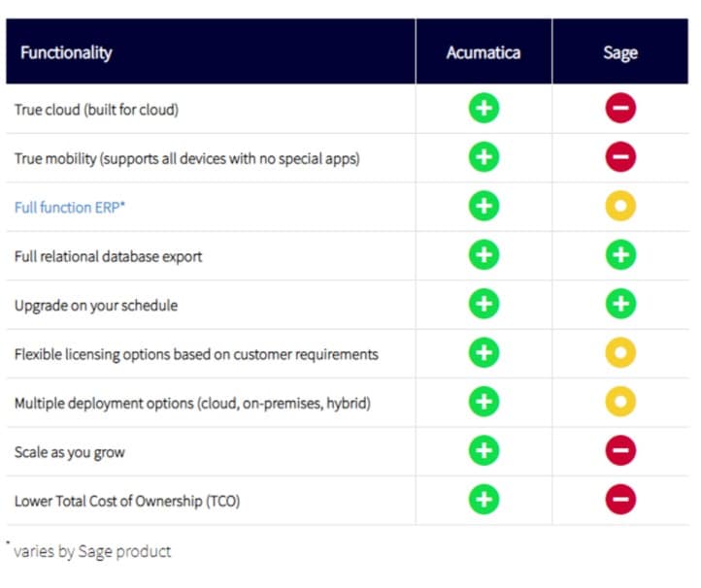Click Acumatica's plus for Flexible licensing options
Viewport: 701px width, 588px height.
484,352
